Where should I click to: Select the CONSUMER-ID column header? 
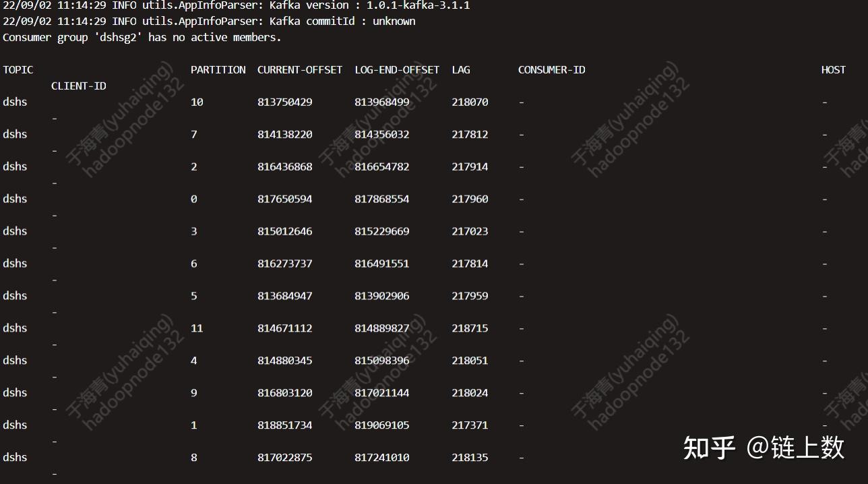[552, 69]
